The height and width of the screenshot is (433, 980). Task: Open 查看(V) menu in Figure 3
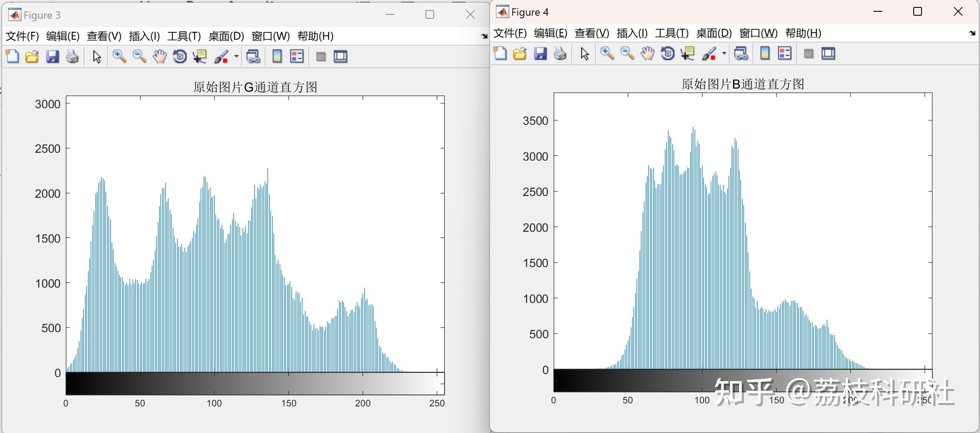104,36
